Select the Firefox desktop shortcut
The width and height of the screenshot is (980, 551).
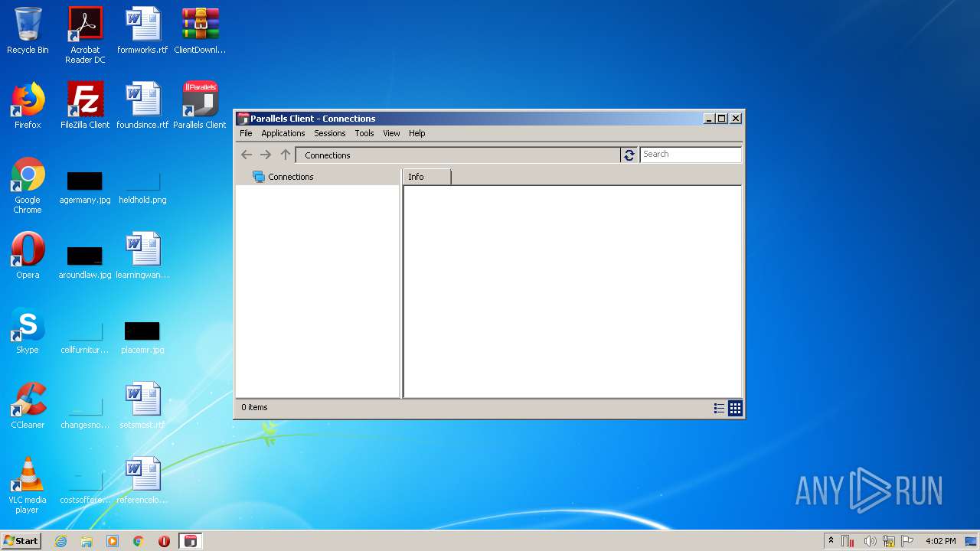click(x=28, y=106)
